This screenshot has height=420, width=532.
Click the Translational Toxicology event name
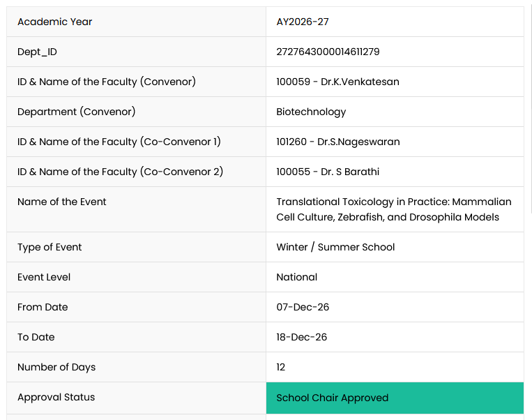pos(393,209)
